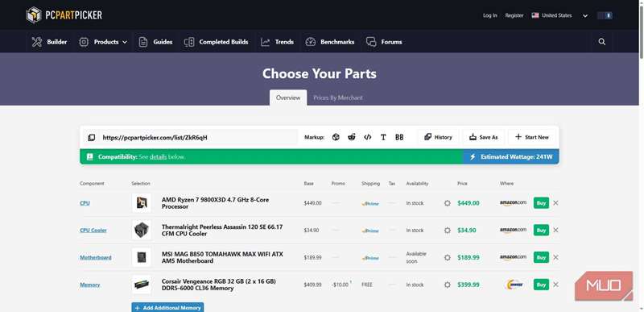Viewport: 644px width, 312px height.
Task: Click the Register link
Action: pos(514,15)
